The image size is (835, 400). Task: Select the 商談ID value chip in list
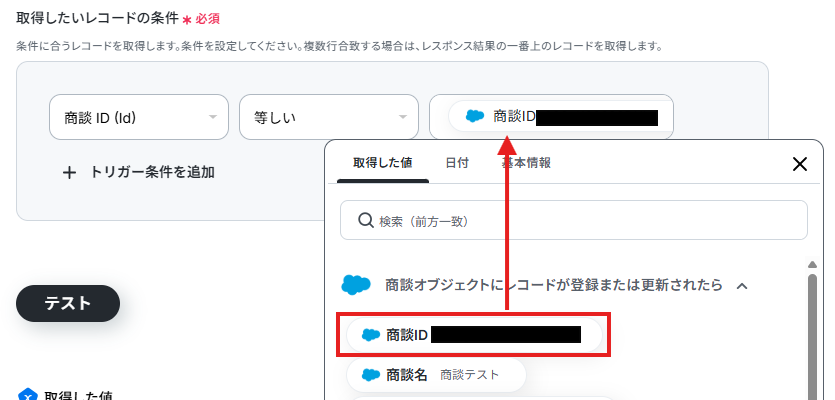[474, 335]
